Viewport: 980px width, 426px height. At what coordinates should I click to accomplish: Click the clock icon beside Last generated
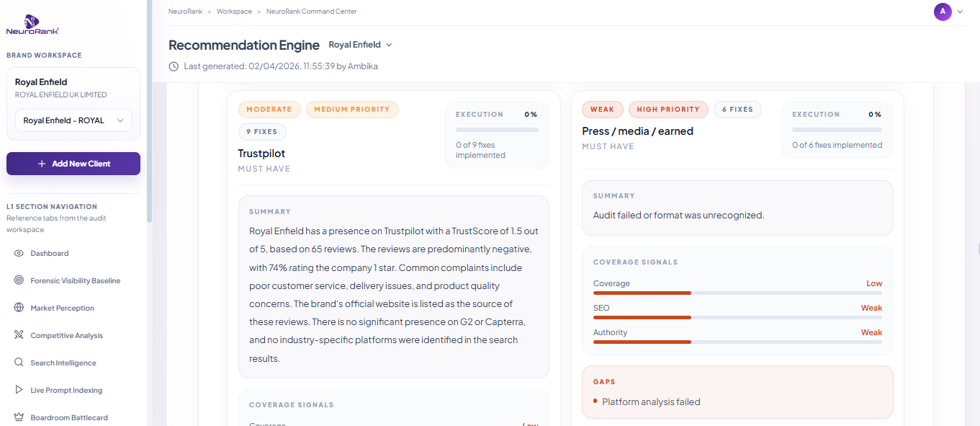[174, 66]
